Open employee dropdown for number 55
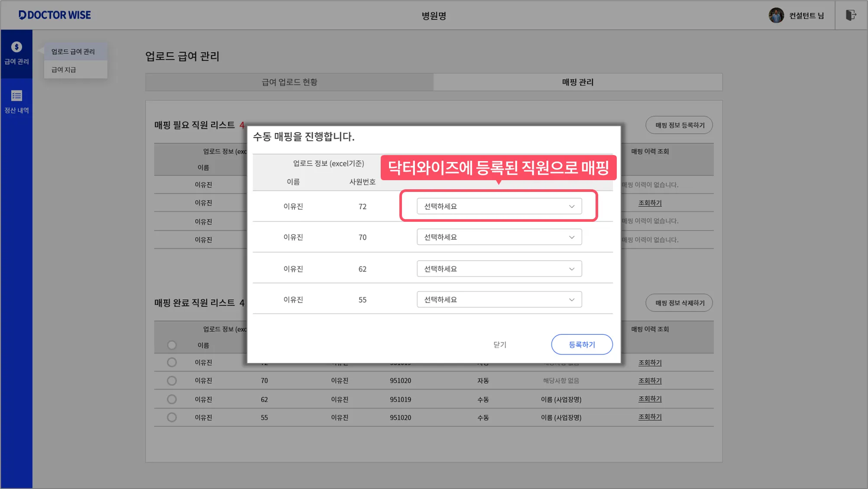The image size is (868, 489). coord(499,300)
